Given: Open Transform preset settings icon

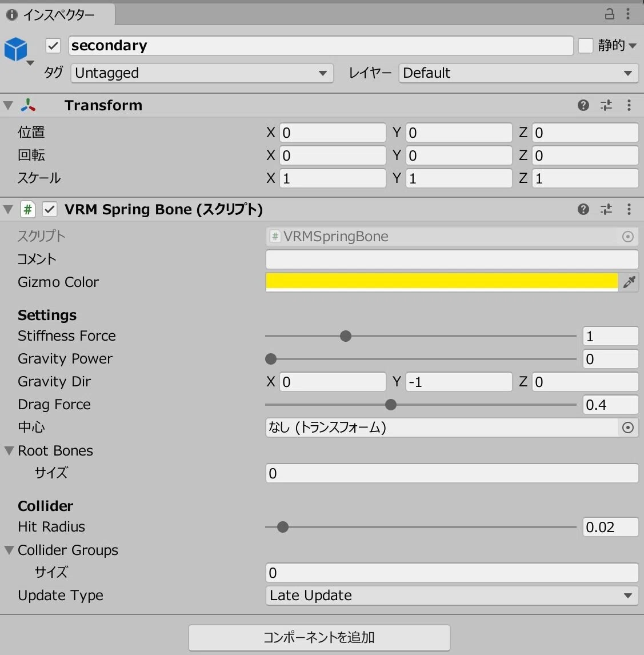Looking at the screenshot, I should 606,105.
